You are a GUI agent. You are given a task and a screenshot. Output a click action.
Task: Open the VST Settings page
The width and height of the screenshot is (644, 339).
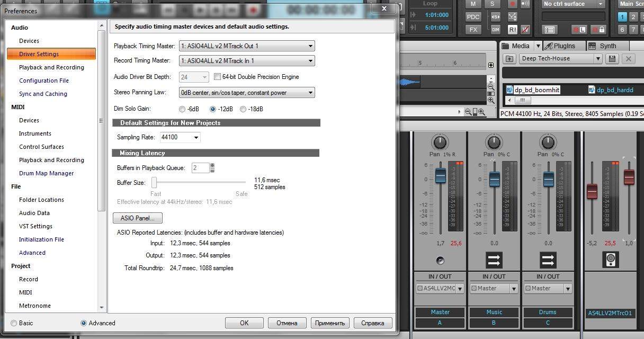click(35, 226)
